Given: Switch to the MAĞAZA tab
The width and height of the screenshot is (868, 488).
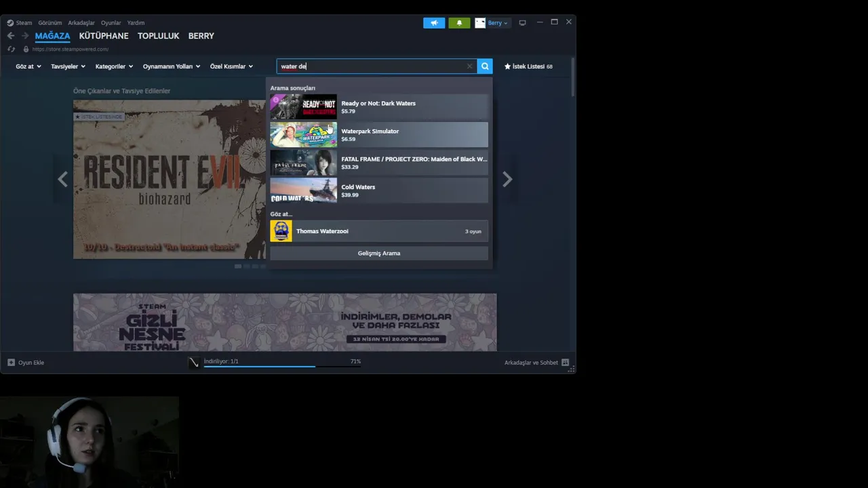Looking at the screenshot, I should click(x=52, y=36).
